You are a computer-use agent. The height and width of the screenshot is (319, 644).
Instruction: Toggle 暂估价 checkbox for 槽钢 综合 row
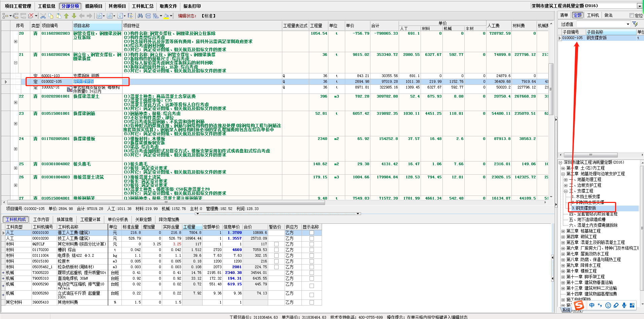pos(276,250)
